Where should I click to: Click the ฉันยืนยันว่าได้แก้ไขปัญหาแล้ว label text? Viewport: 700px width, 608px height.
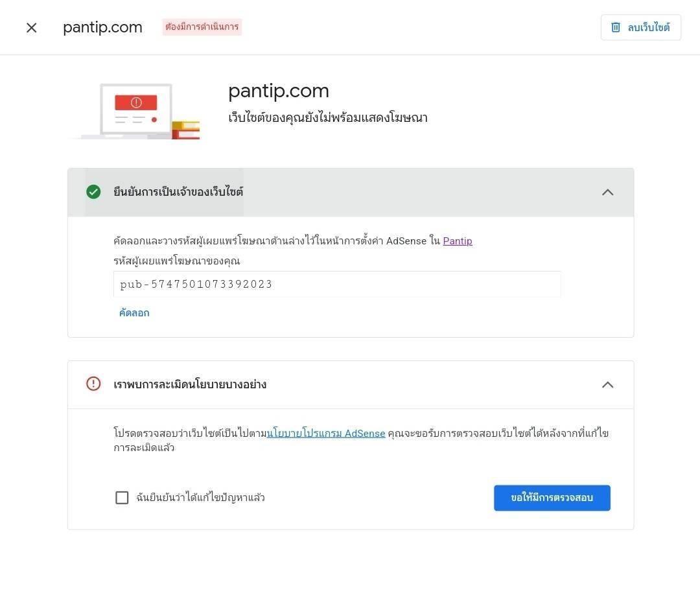[200, 498]
